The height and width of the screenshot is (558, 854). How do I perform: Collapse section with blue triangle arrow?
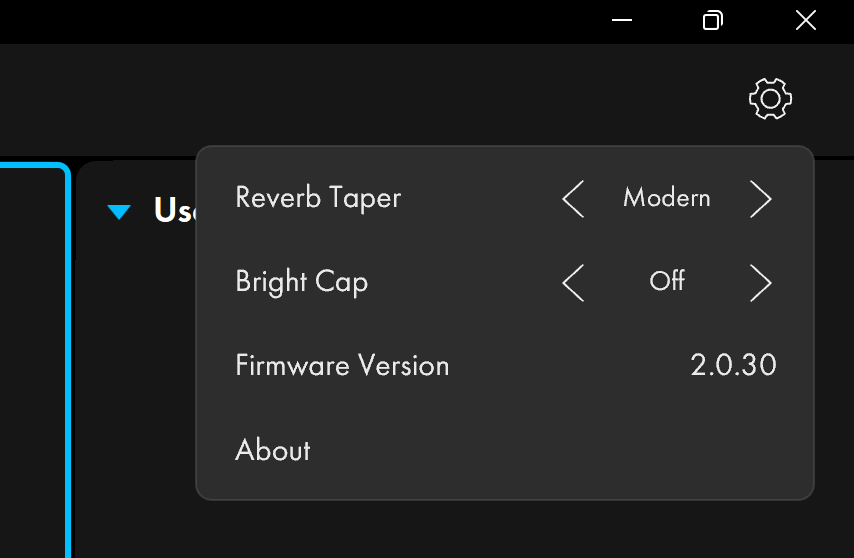click(x=119, y=211)
